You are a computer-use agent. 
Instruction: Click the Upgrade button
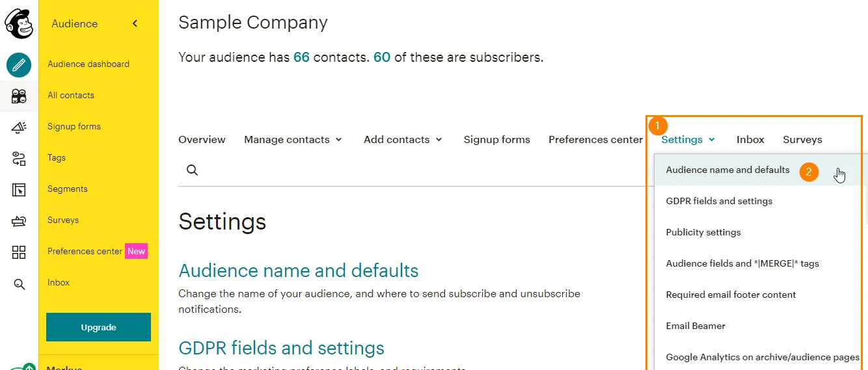[x=98, y=327]
